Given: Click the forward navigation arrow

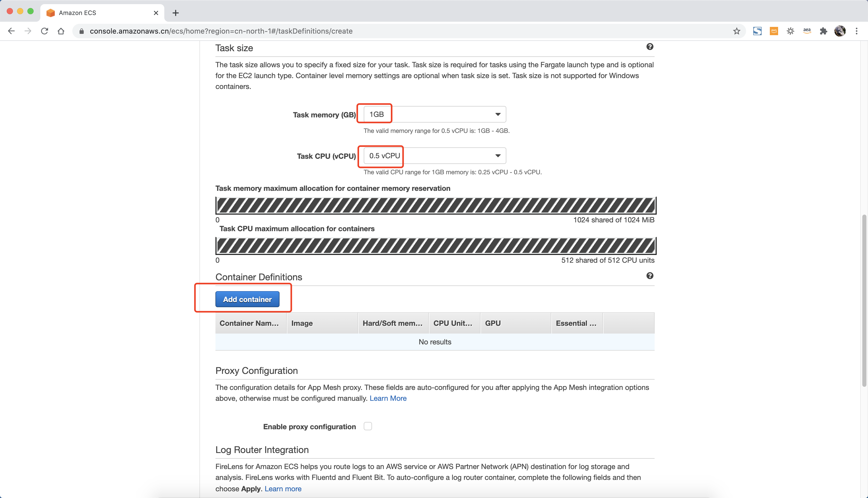Looking at the screenshot, I should [x=27, y=31].
